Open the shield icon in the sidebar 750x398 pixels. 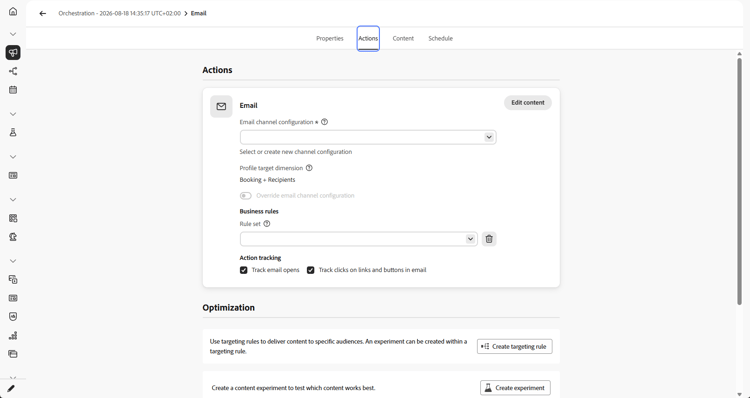tap(13, 317)
